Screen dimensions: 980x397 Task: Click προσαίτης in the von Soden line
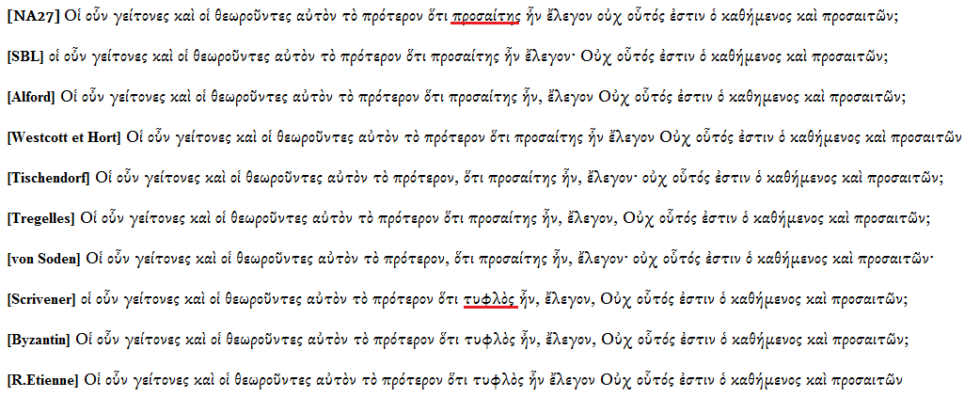514,258
